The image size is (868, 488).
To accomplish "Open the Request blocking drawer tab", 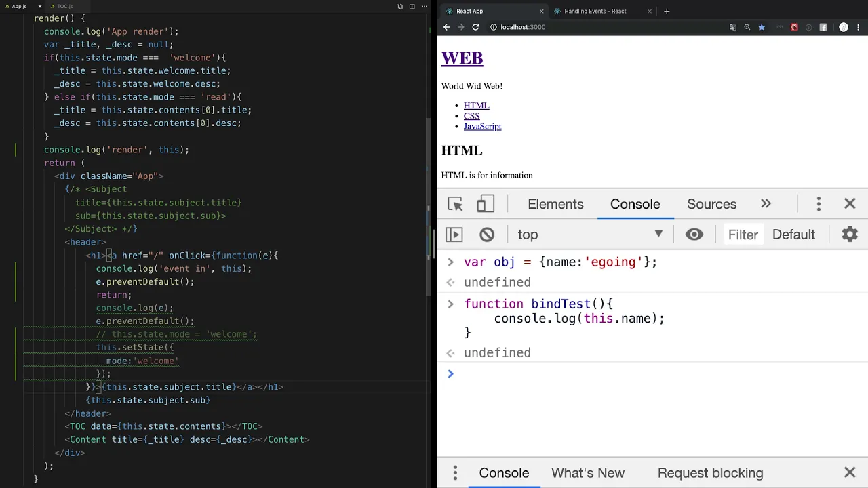I will click(710, 473).
